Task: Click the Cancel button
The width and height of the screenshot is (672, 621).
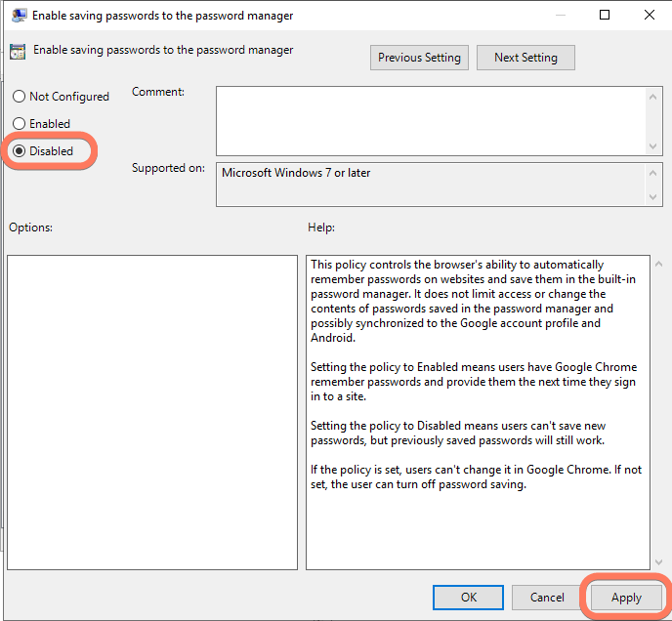Action: pos(547,597)
